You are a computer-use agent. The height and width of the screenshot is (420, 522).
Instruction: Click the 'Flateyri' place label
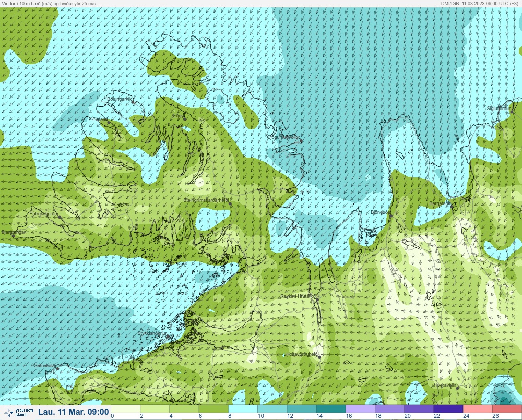100,119
